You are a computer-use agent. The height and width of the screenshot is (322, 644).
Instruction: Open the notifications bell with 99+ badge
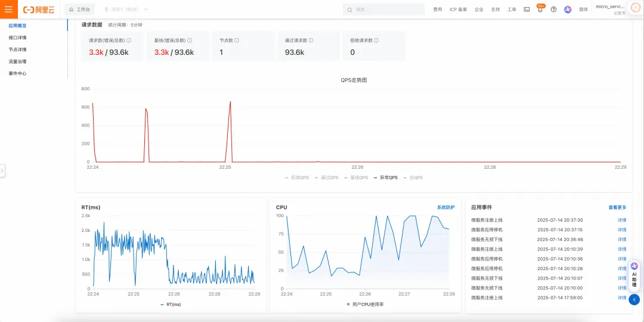(540, 9)
